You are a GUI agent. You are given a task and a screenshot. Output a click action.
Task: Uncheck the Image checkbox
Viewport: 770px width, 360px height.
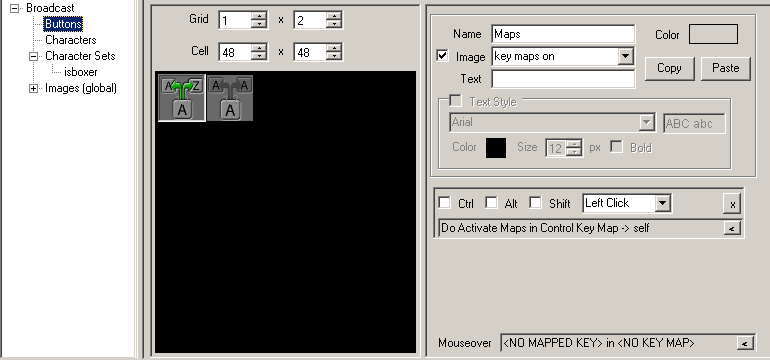click(x=442, y=55)
